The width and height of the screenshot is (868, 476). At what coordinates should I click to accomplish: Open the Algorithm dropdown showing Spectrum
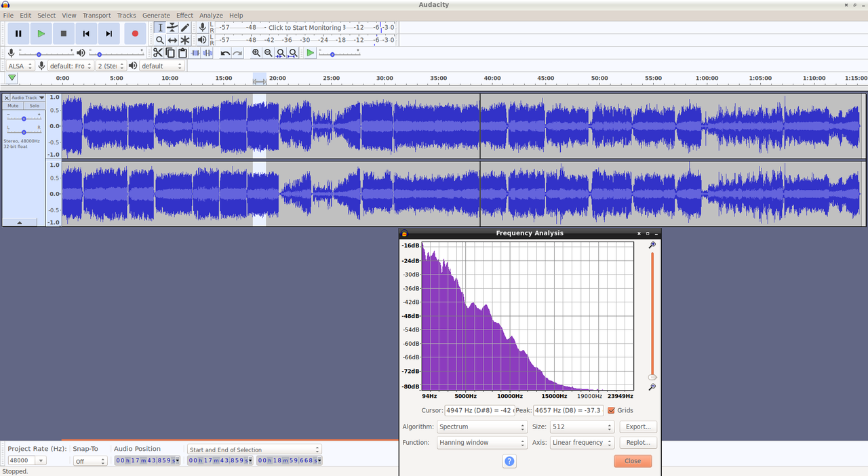tap(481, 427)
